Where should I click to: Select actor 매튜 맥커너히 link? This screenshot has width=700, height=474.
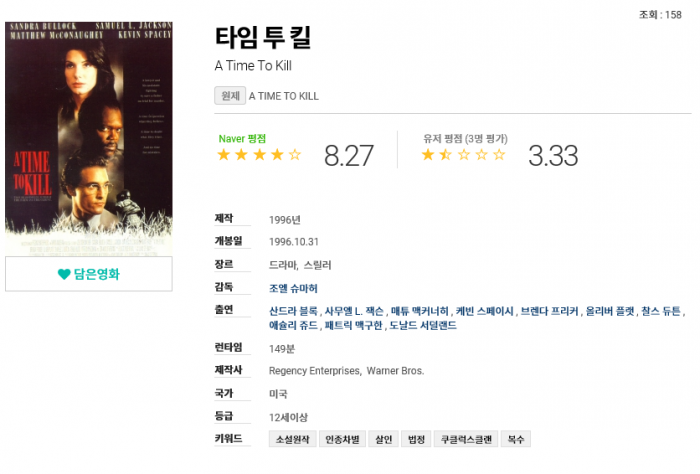[420, 311]
